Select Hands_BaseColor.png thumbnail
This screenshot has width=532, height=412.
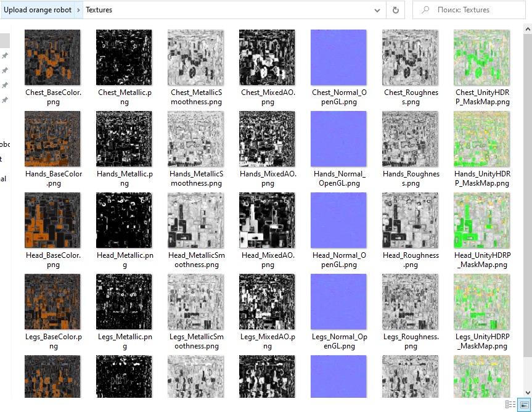pos(52,139)
